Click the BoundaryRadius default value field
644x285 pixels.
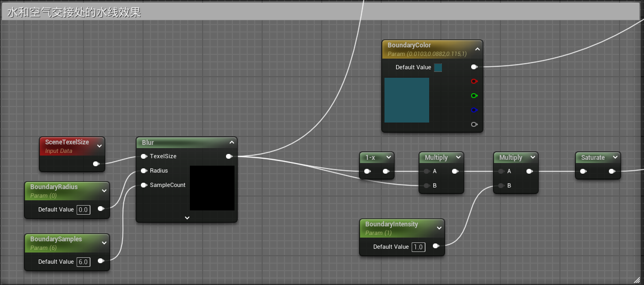tap(83, 210)
